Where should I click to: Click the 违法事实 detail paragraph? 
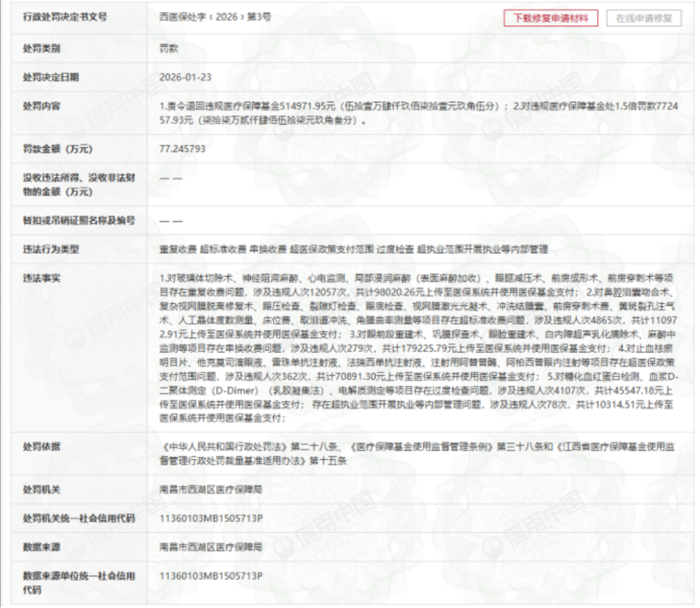(418, 348)
